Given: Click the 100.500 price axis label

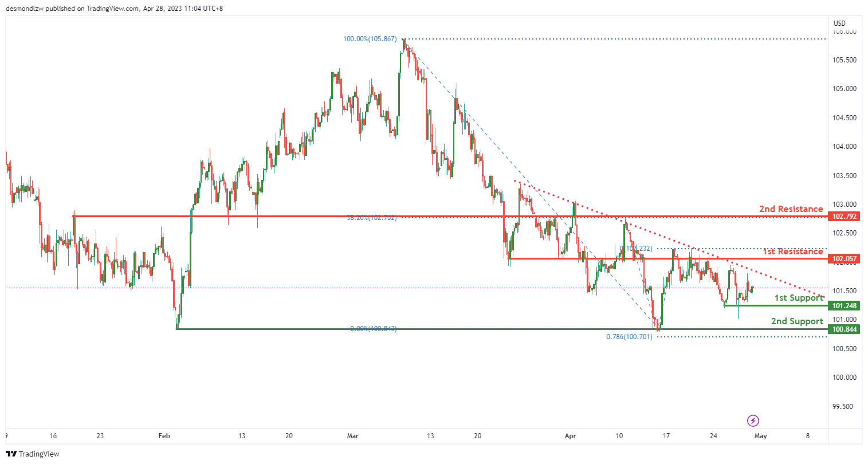Looking at the screenshot, I should pyautogui.click(x=845, y=349).
